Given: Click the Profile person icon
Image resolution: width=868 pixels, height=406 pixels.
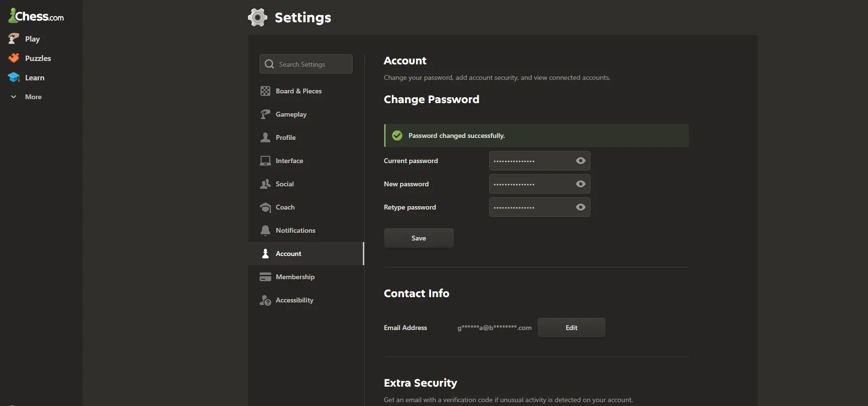Looking at the screenshot, I should tap(265, 137).
